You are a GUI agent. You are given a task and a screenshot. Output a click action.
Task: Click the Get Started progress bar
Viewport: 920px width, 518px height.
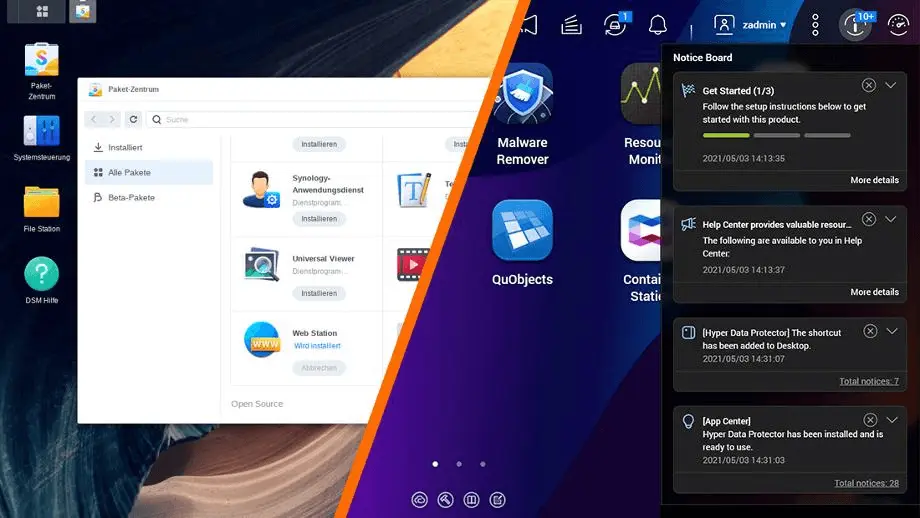[x=777, y=135]
